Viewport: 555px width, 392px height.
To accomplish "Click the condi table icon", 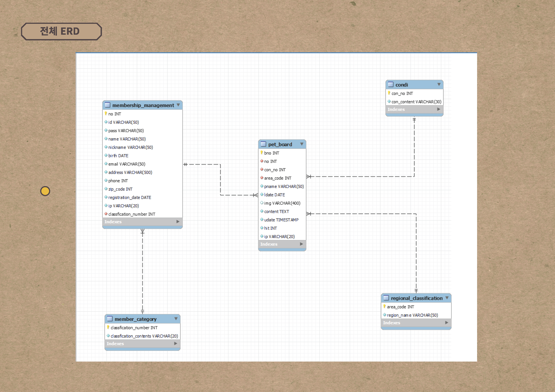I will [x=391, y=84].
